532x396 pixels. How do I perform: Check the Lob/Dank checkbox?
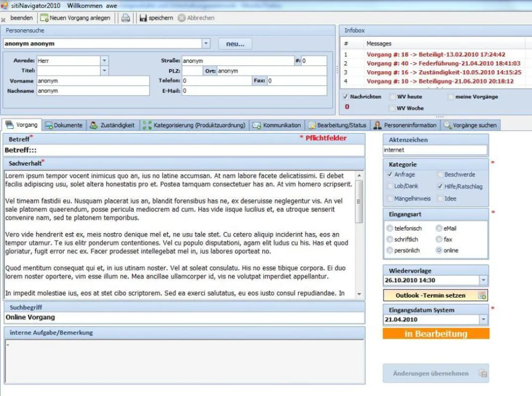coord(390,186)
